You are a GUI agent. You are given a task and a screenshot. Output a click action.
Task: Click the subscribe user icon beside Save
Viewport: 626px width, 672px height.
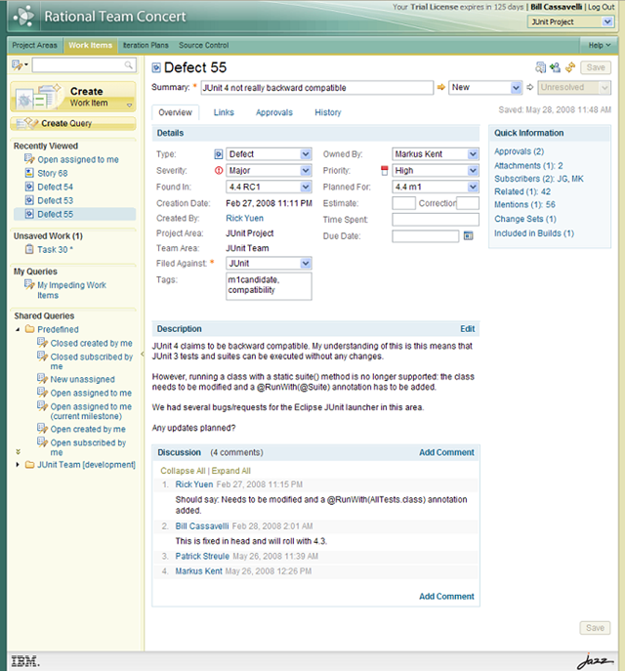(x=556, y=67)
